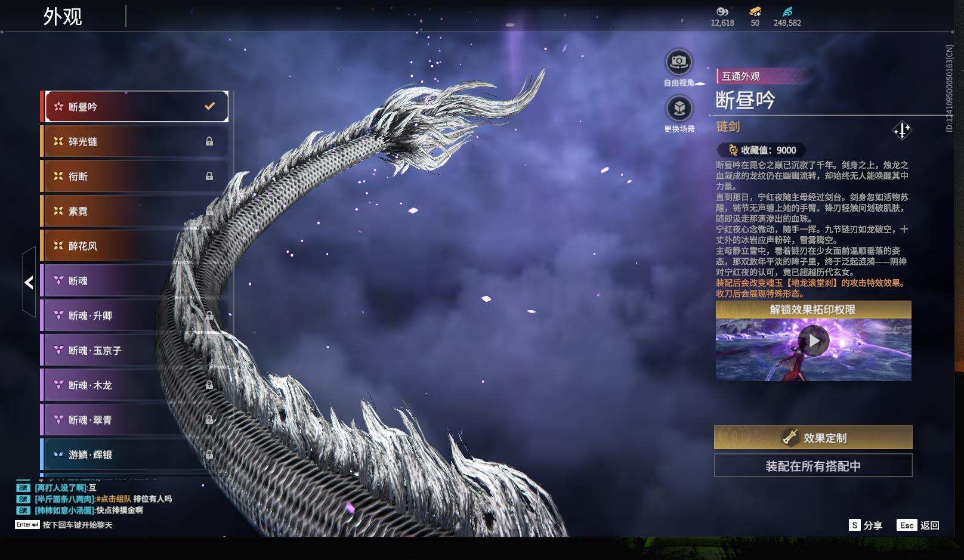Screen dimensions: 964x560
Task: Play the effect preview video
Action: pos(813,341)
